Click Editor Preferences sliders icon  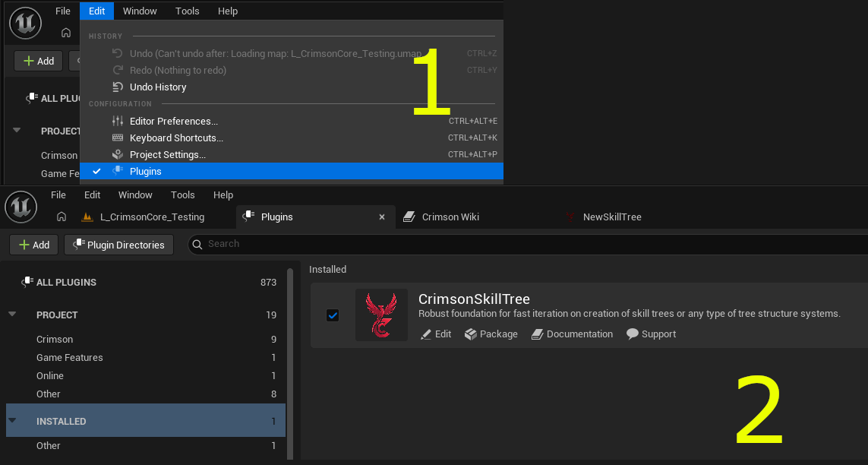coord(118,121)
